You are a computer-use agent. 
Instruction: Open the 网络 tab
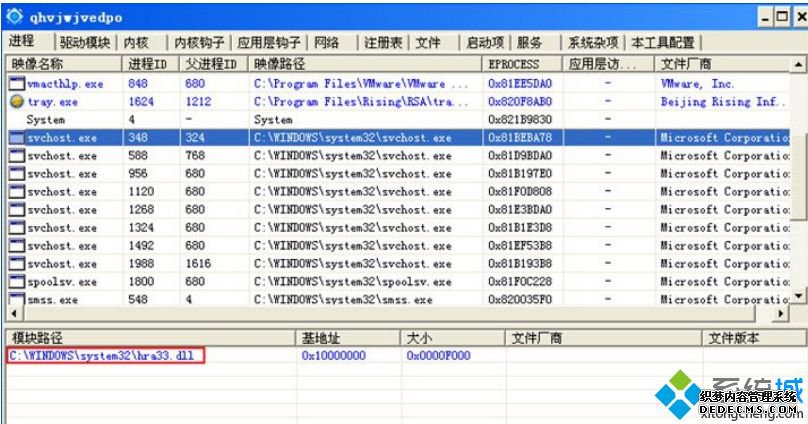click(326, 42)
